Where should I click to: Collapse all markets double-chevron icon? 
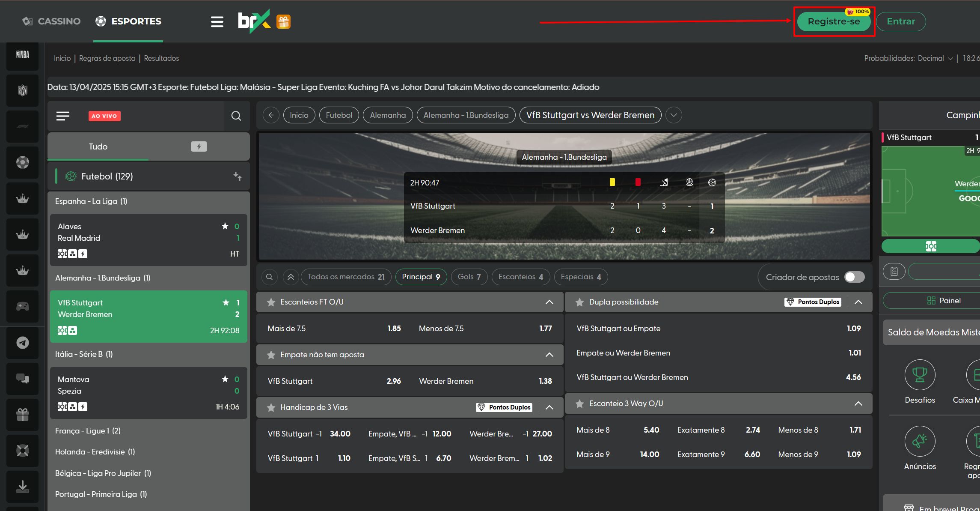[291, 277]
